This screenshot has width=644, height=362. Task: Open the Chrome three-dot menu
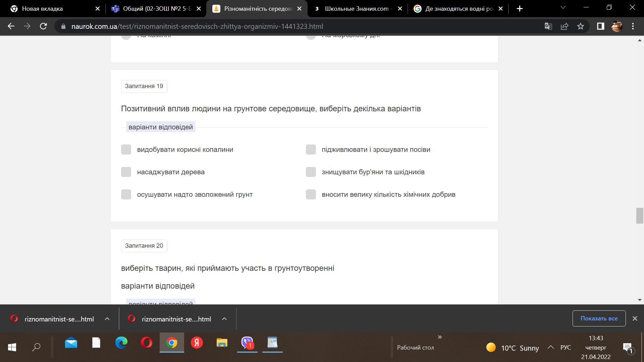point(633,26)
